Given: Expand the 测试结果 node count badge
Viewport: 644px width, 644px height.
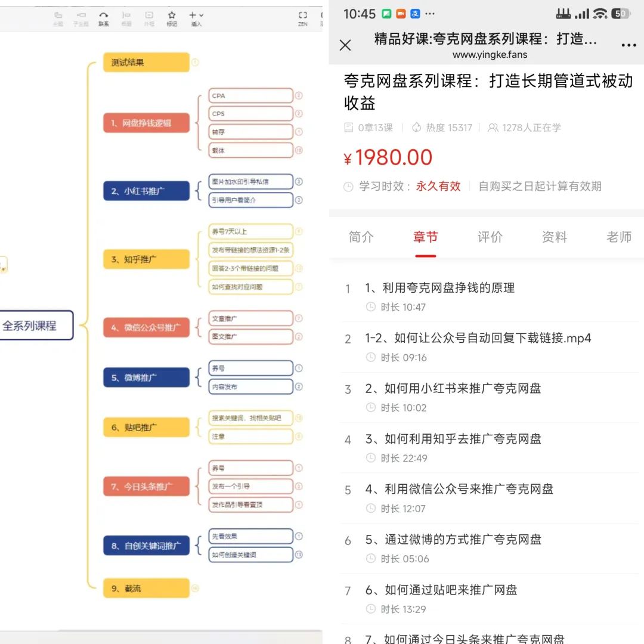Looking at the screenshot, I should 195,62.
